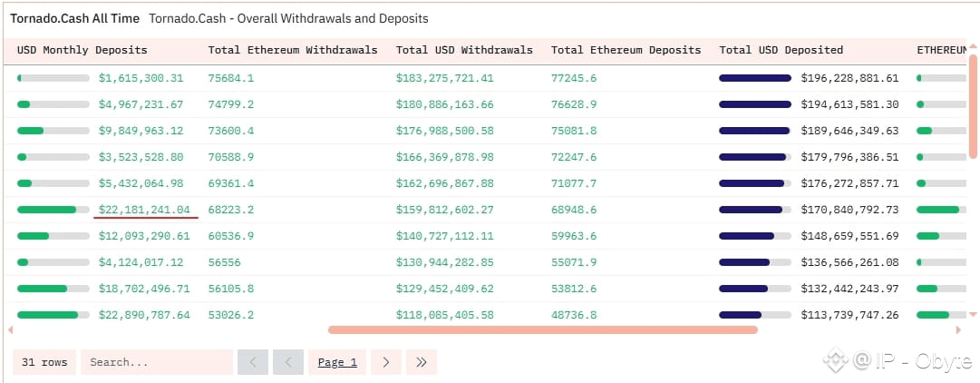Focus the Search... input field
This screenshot has width=980, height=383.
(x=157, y=362)
